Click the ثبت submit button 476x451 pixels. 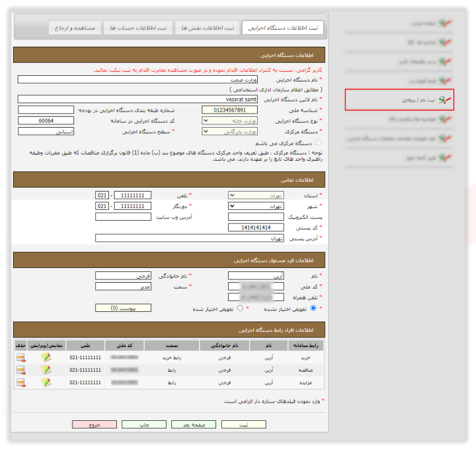(244, 424)
